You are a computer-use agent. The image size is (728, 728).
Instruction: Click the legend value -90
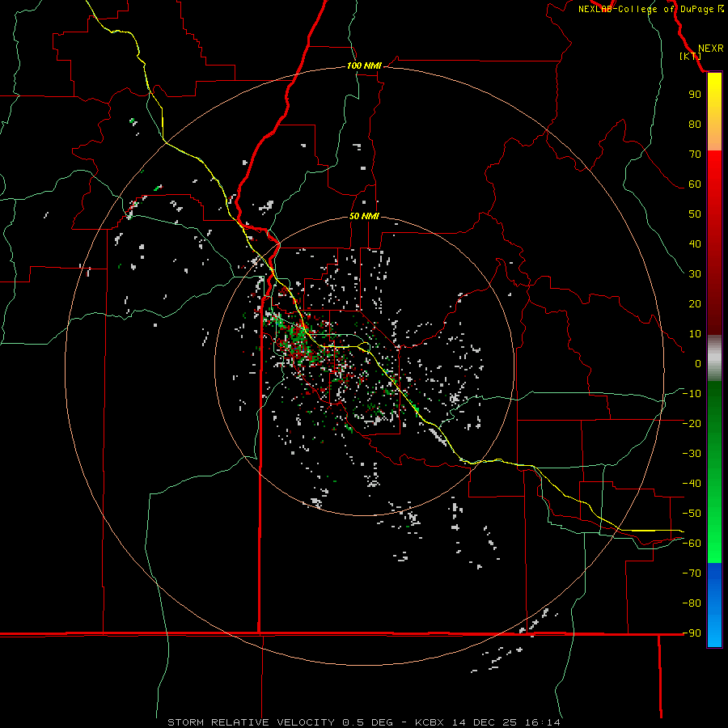click(x=692, y=633)
